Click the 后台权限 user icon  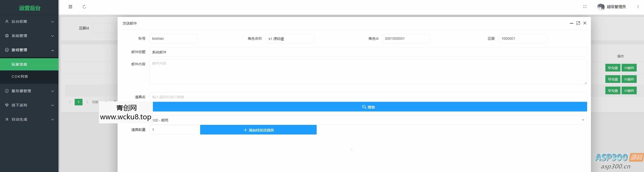pos(7,22)
